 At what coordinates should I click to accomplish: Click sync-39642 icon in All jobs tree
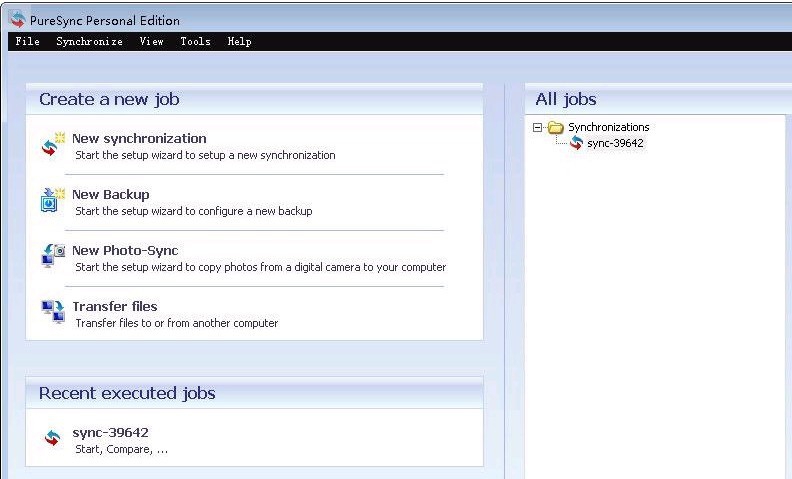[x=576, y=143]
